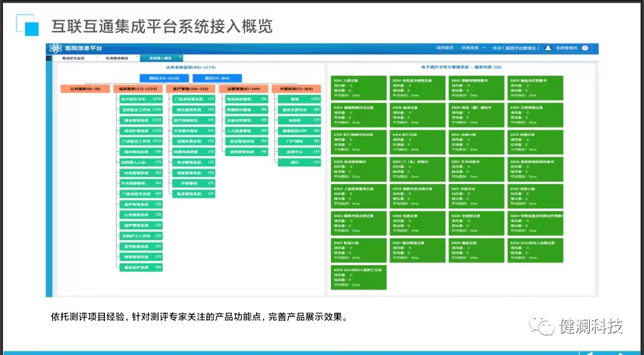Open the 门户网站 (6) node
This screenshot has height=355, width=644.
pyautogui.click(x=299, y=141)
